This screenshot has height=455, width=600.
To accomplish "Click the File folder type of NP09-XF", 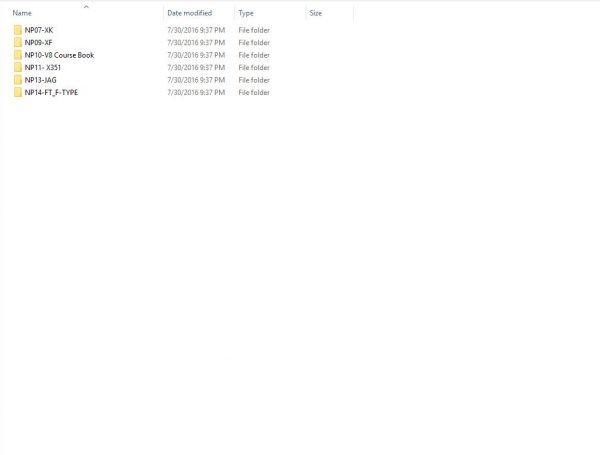I will click(x=254, y=42).
